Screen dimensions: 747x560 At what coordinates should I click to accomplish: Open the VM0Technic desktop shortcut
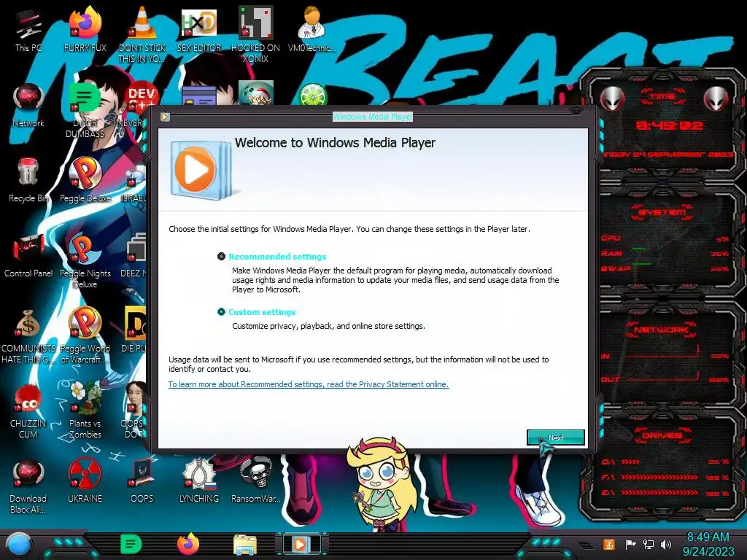click(312, 29)
